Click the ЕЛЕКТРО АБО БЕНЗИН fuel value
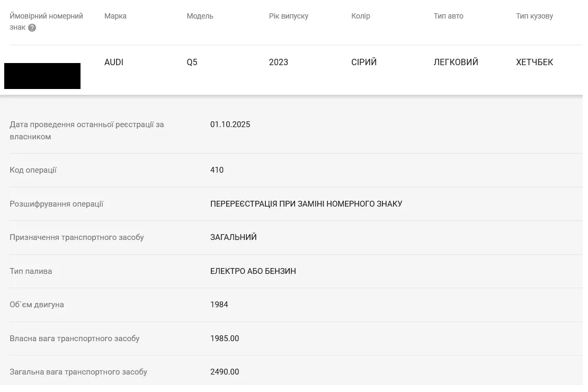This screenshot has height=392, width=588. [253, 271]
